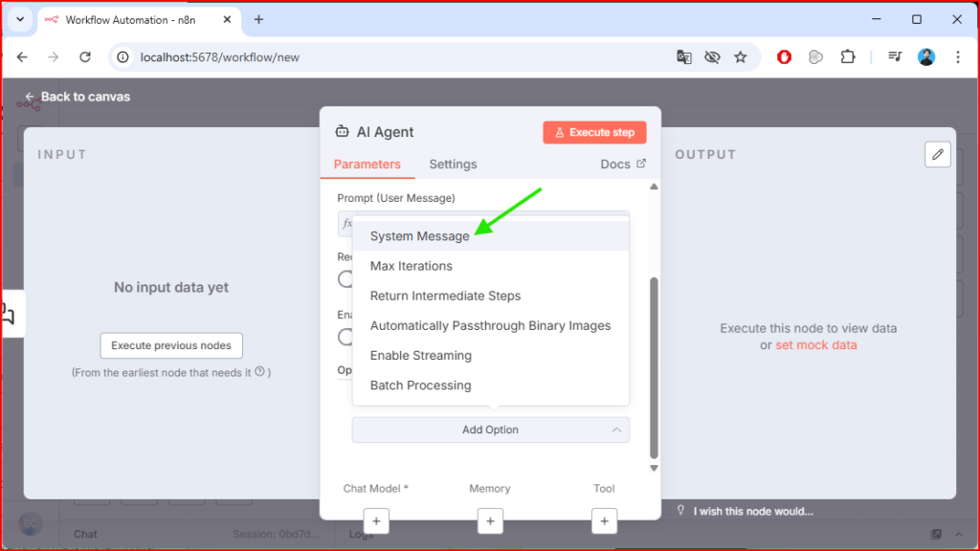
Task: Open the Google Translate icon in address bar
Action: (x=683, y=57)
